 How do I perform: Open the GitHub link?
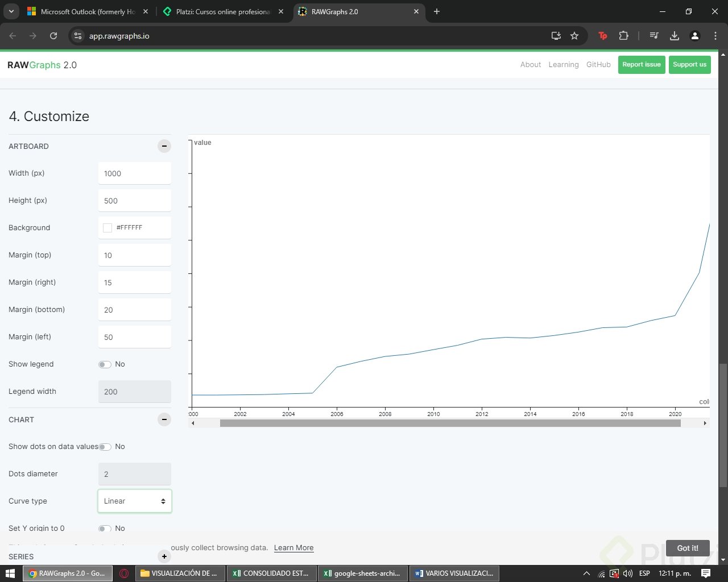point(598,65)
